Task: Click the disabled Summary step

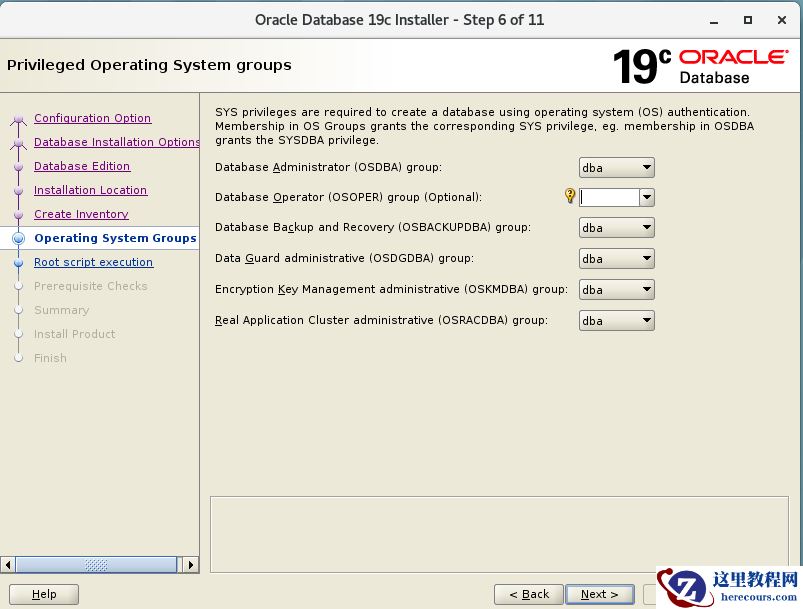Action: (61, 310)
